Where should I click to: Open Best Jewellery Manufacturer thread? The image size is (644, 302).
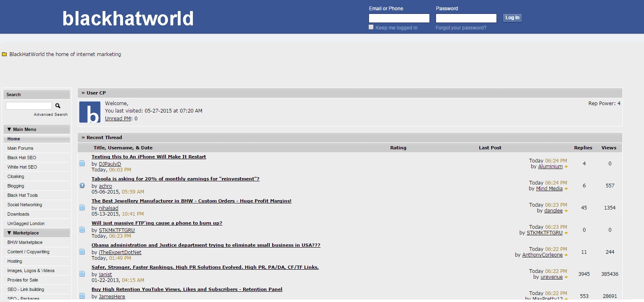tap(191, 201)
